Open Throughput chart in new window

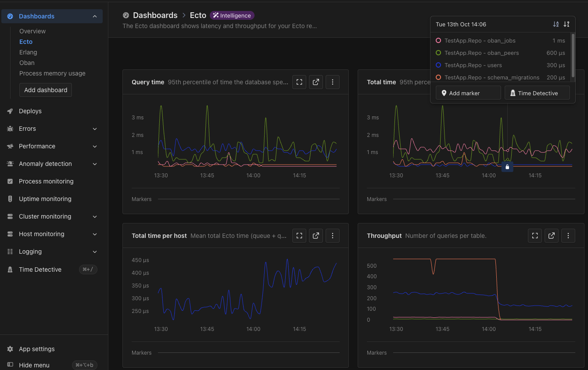point(552,236)
